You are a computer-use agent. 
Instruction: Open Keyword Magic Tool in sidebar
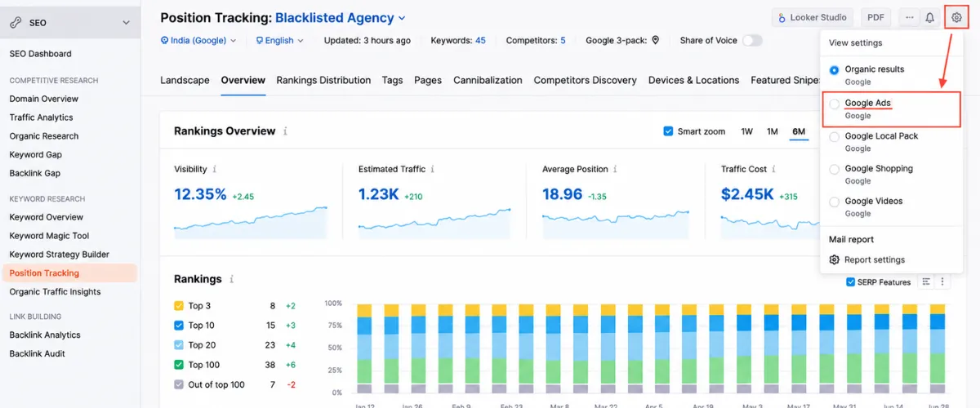tap(49, 236)
